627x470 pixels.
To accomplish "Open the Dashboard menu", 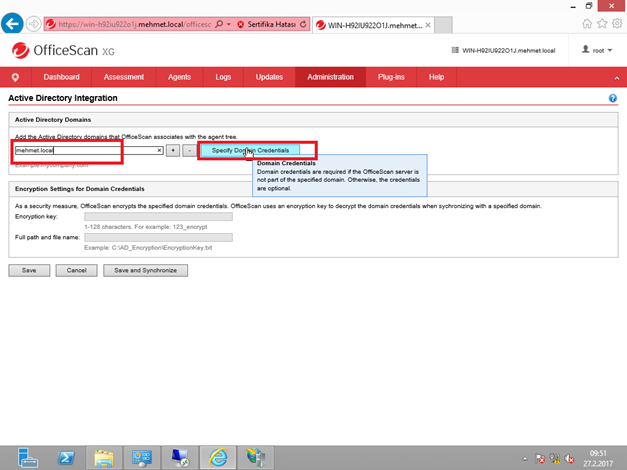I will tap(62, 77).
